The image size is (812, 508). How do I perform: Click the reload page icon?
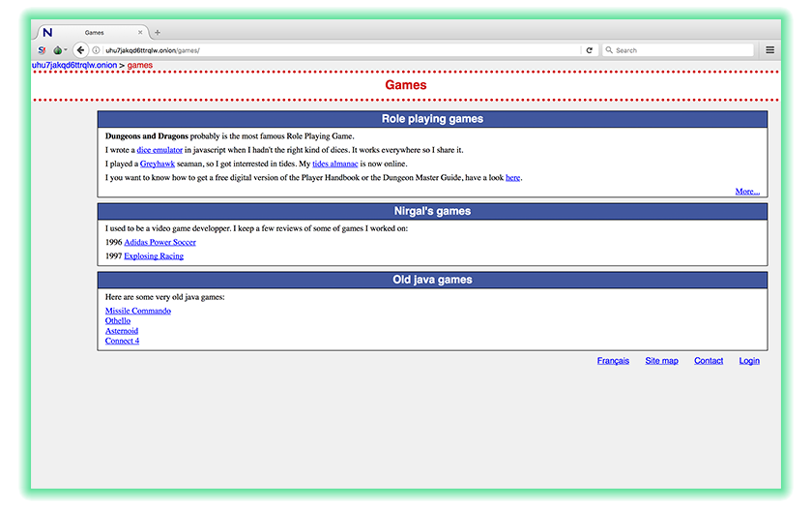pos(590,50)
